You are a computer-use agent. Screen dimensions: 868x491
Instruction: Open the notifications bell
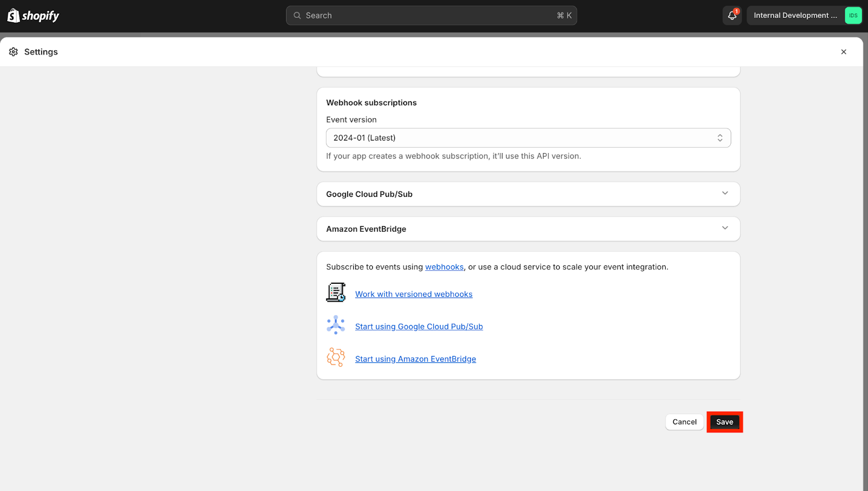click(x=732, y=15)
